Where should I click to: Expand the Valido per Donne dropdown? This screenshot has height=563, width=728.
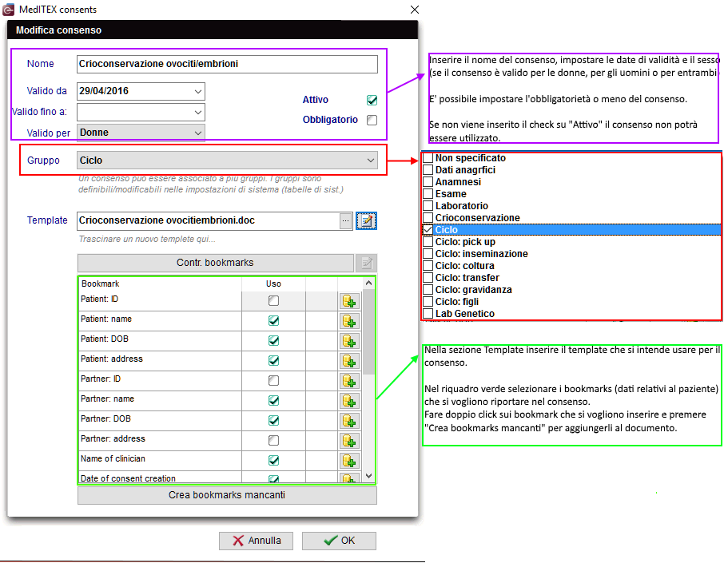[198, 133]
